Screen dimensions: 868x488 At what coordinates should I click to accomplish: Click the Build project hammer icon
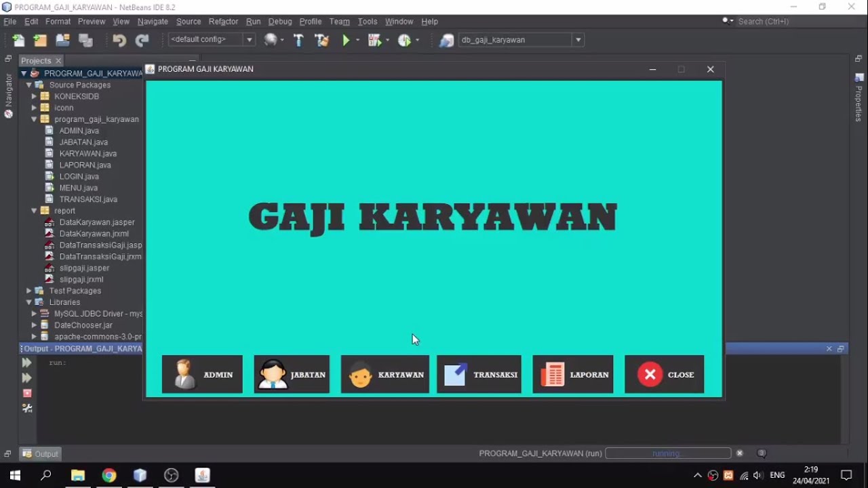click(x=298, y=40)
